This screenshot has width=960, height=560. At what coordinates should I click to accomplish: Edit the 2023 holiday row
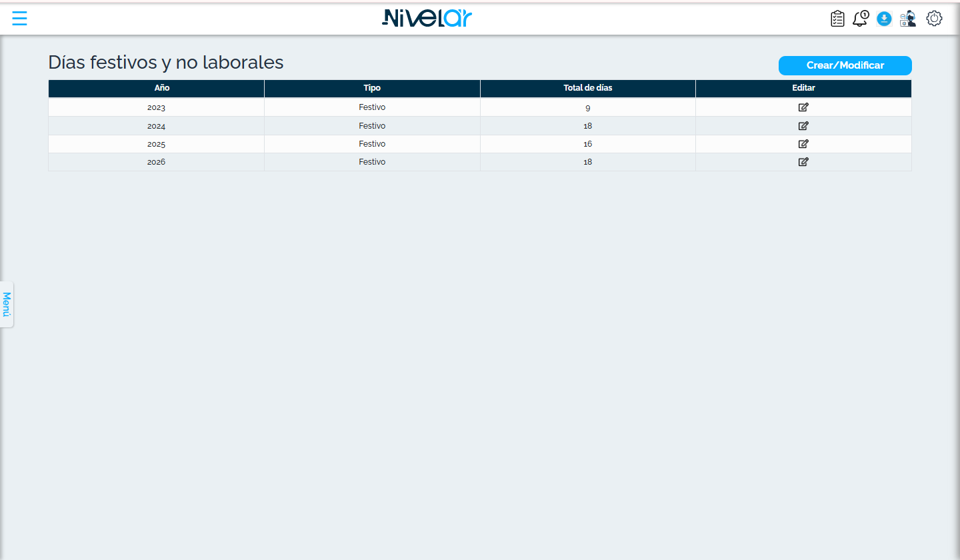pyautogui.click(x=803, y=107)
